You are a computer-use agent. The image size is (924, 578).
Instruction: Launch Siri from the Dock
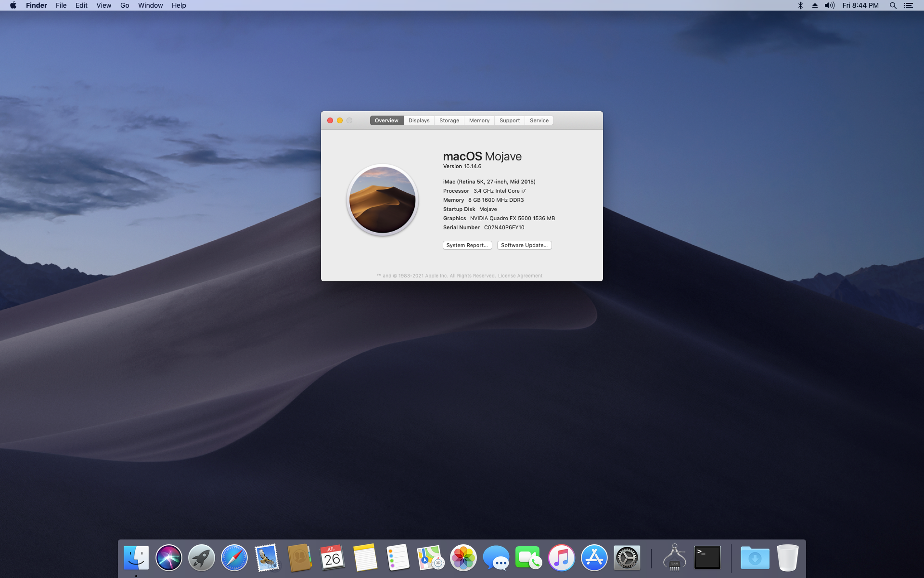tap(168, 558)
